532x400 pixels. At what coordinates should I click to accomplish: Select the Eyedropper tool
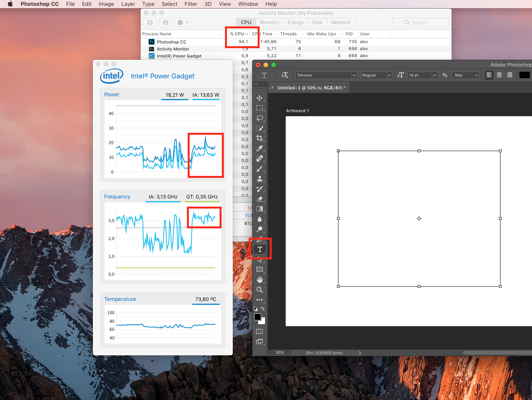(260, 148)
